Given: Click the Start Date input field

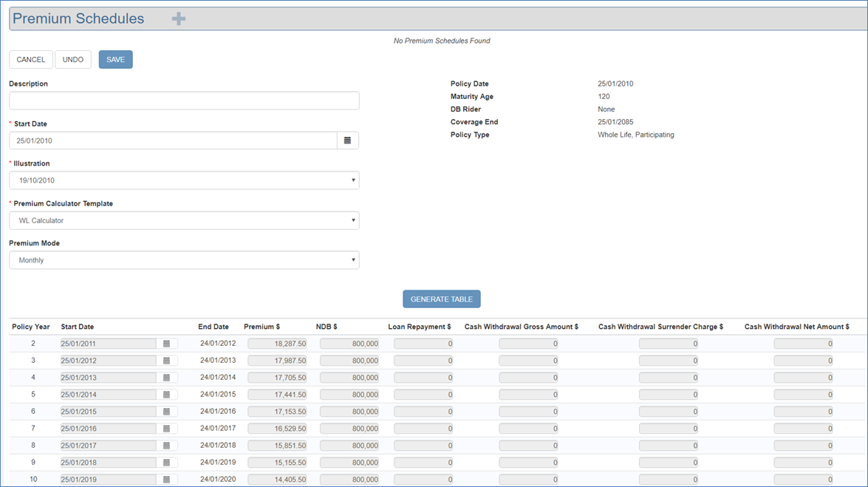Looking at the screenshot, I should [x=173, y=140].
